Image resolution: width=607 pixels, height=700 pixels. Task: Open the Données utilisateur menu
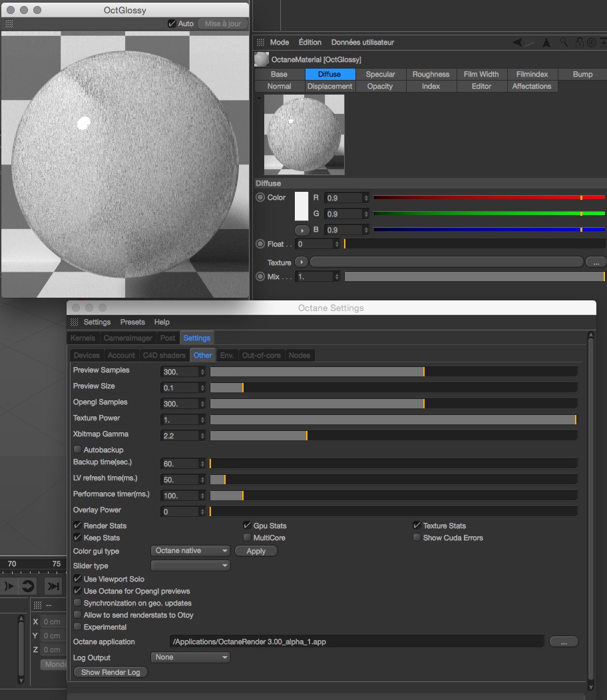(363, 43)
